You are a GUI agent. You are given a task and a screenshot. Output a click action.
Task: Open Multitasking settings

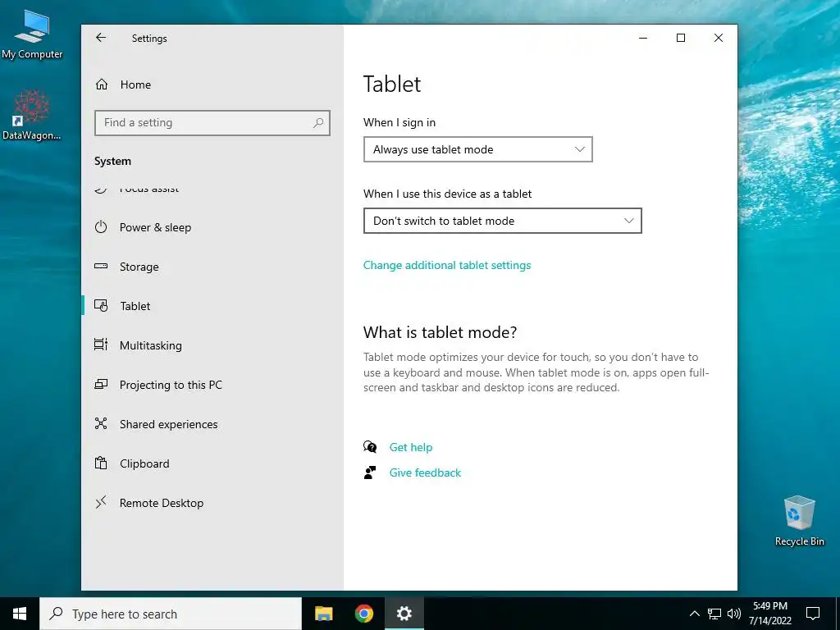212,345
